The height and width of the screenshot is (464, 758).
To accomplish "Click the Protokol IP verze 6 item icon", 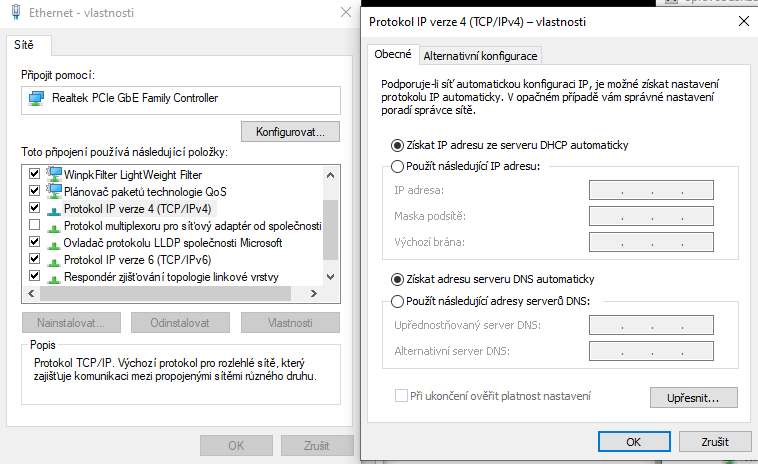I will tap(53, 259).
